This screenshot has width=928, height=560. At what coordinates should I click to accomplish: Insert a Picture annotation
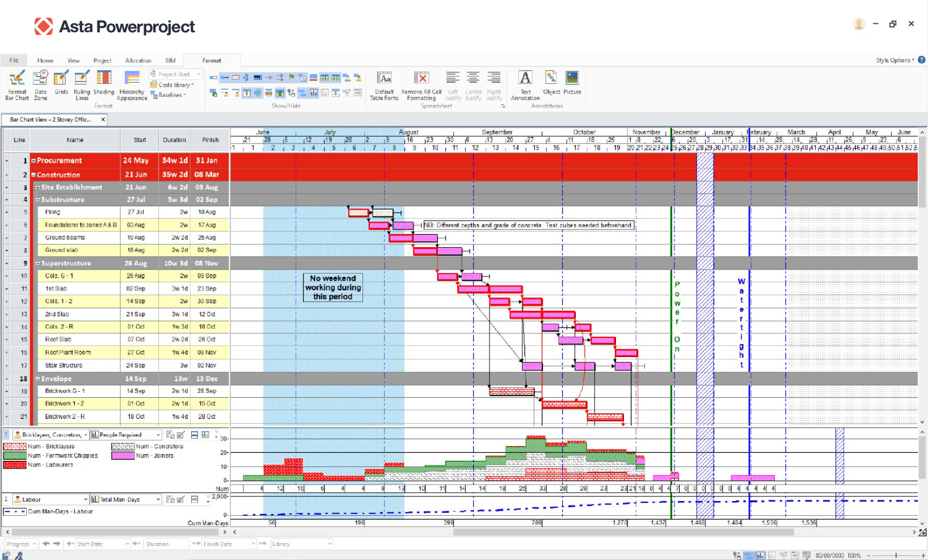coord(572,83)
